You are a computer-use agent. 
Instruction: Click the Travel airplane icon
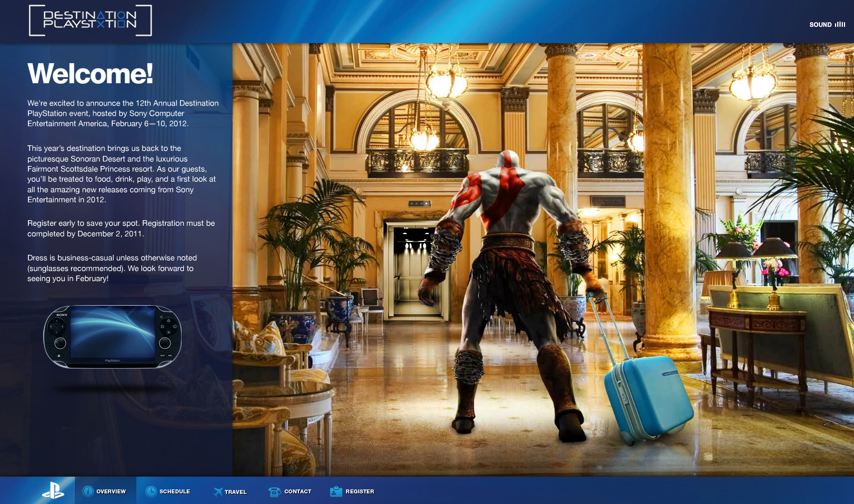click(x=217, y=492)
